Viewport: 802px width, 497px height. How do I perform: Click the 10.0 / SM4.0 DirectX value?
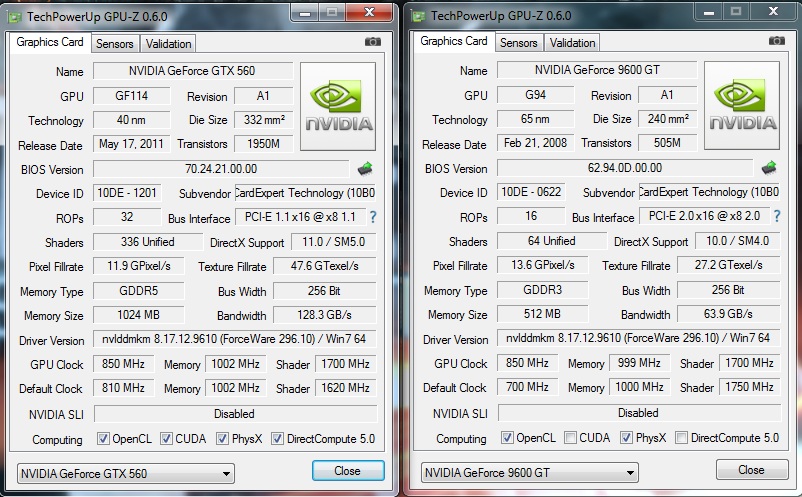(738, 241)
